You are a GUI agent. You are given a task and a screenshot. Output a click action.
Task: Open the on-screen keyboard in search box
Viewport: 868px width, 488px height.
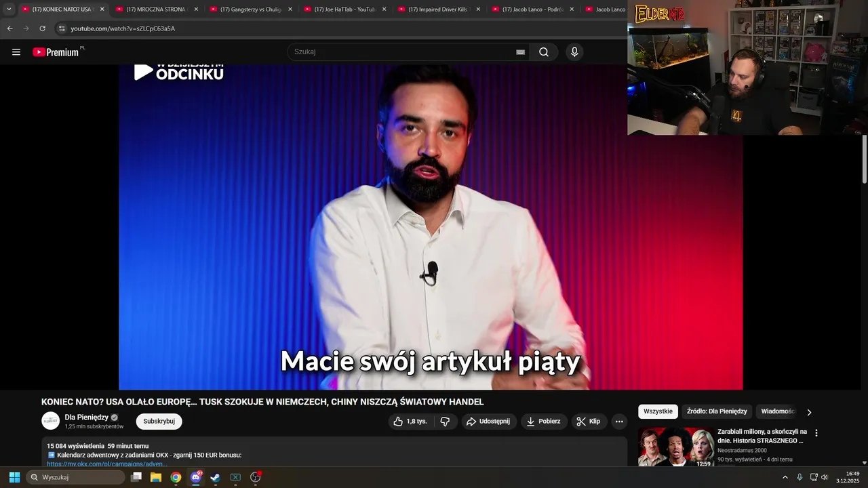tap(521, 52)
